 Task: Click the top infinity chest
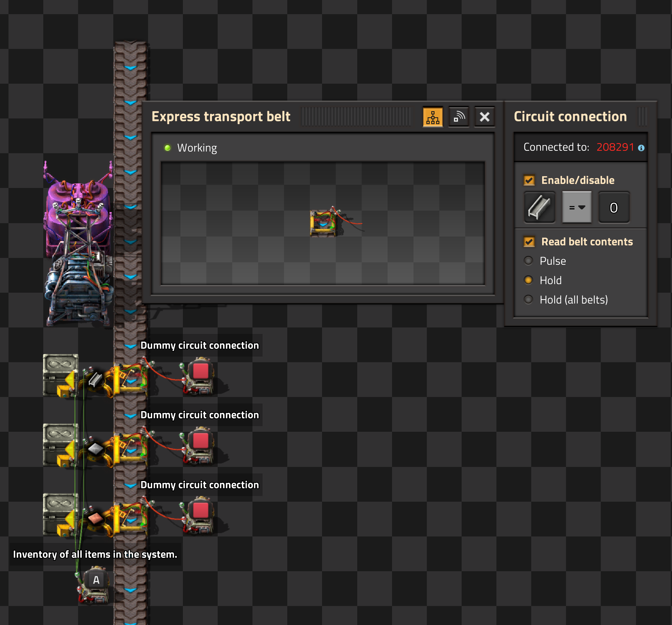[60, 374]
